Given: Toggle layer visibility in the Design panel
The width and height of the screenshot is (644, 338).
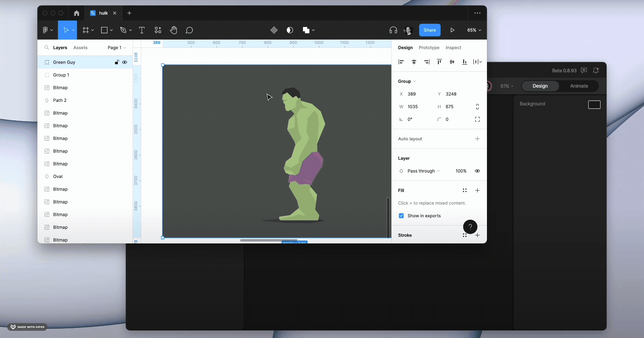Looking at the screenshot, I should [x=477, y=171].
